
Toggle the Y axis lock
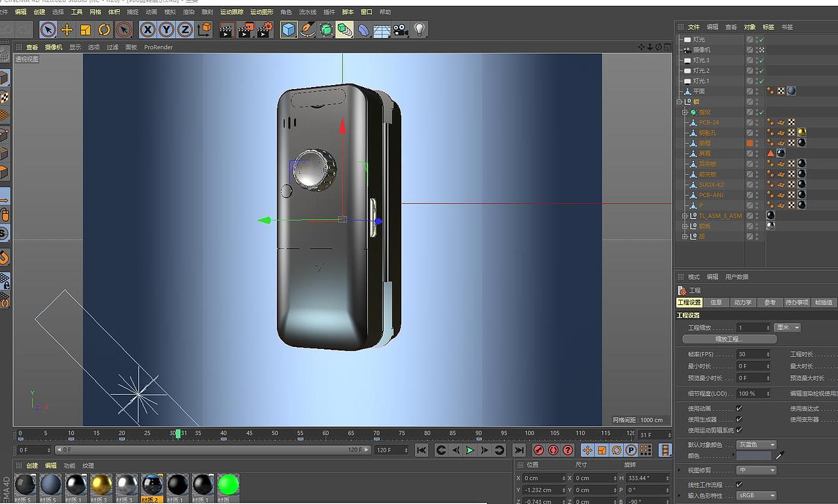click(x=166, y=29)
